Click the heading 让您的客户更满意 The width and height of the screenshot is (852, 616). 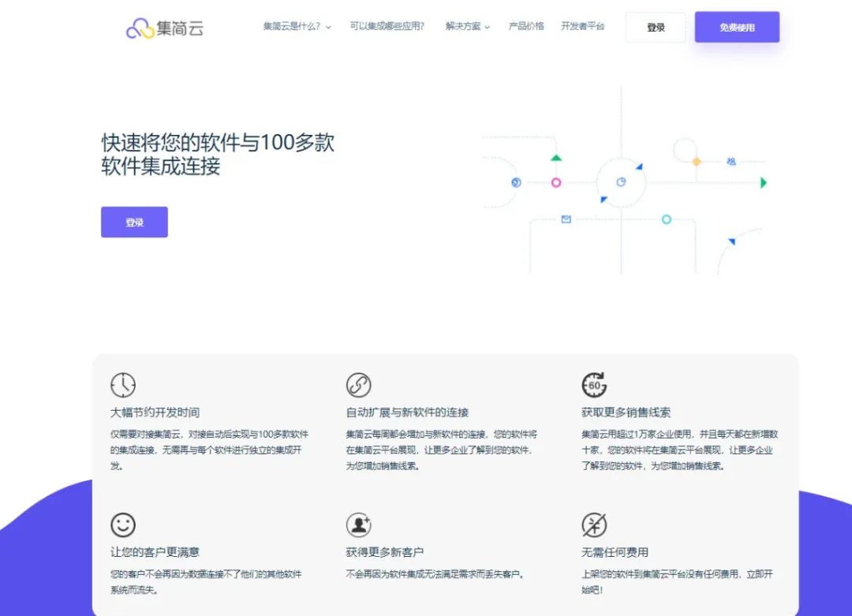point(155,552)
